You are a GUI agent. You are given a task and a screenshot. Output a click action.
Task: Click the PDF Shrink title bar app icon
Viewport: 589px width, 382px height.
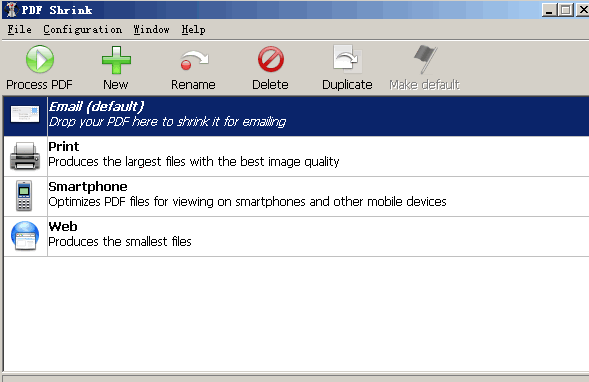(x=11, y=9)
